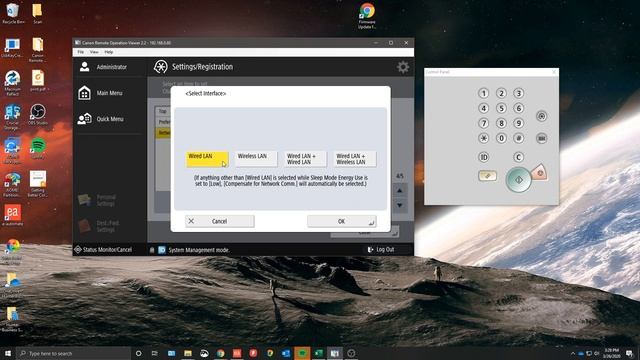Click the red Stop button on Control Panel
This screenshot has height=360, width=640.
(x=540, y=173)
